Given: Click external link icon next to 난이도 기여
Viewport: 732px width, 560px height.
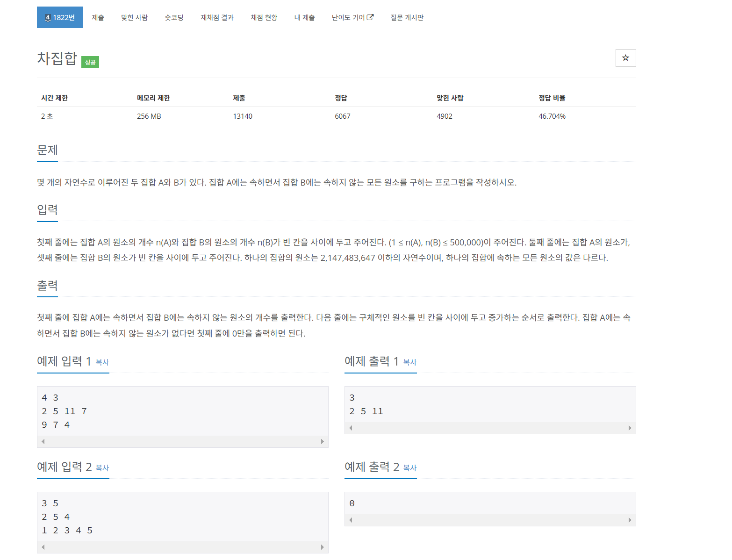Looking at the screenshot, I should tap(370, 17).
